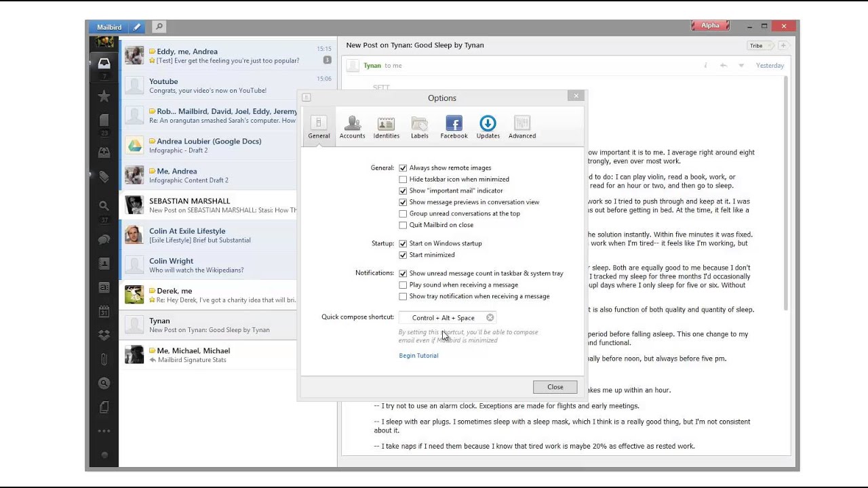Open the Labels tag icon in sidebar

click(x=104, y=177)
